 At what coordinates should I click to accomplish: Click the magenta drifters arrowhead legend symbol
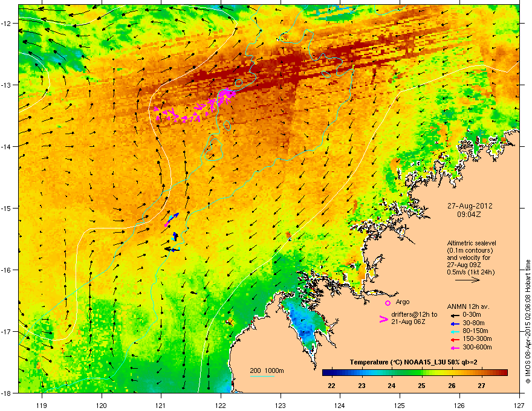(x=383, y=319)
